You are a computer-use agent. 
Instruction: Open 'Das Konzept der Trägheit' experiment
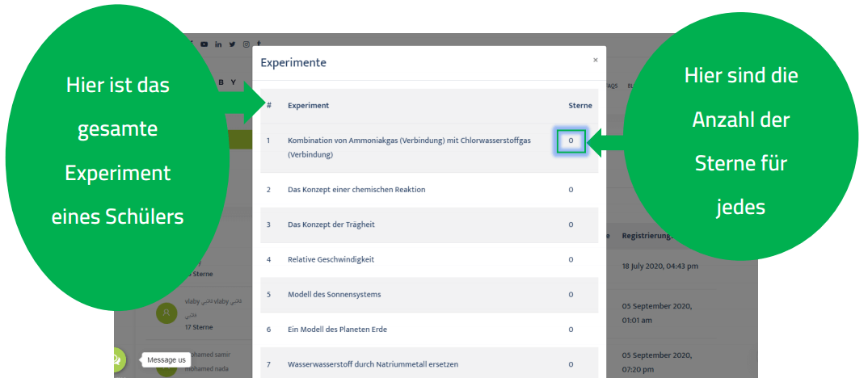331,225
